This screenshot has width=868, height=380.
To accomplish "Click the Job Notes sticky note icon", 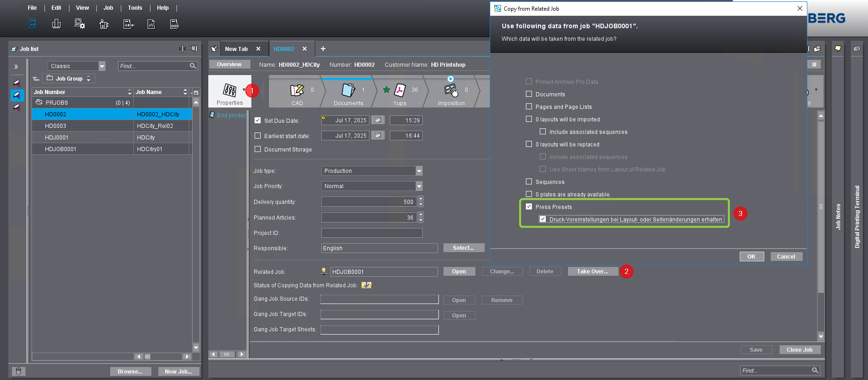I will [x=838, y=49].
